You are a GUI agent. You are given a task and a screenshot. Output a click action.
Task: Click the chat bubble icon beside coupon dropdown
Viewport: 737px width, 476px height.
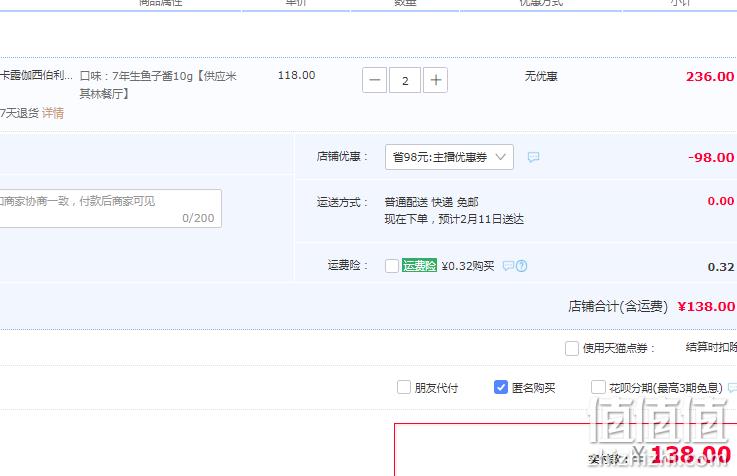pyautogui.click(x=533, y=157)
